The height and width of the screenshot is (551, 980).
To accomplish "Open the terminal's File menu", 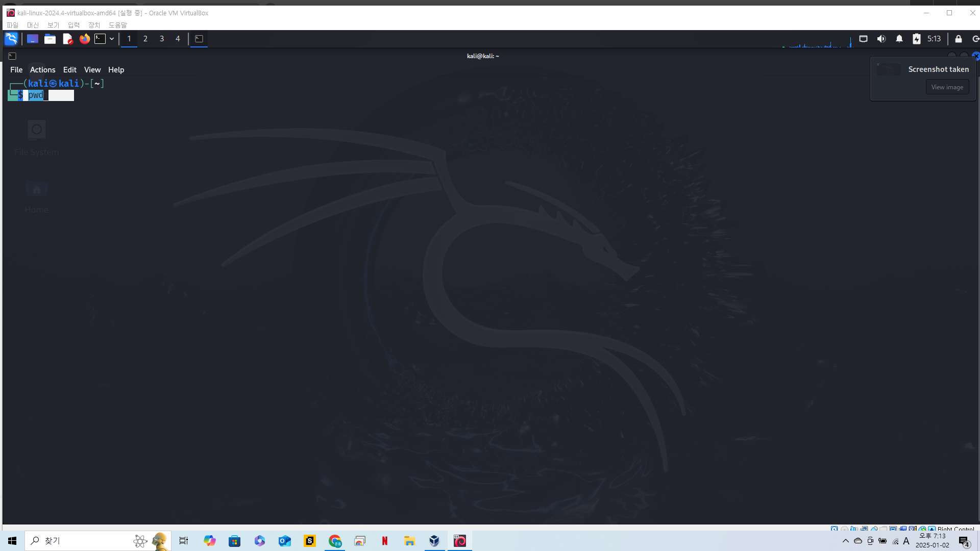I will click(x=16, y=70).
